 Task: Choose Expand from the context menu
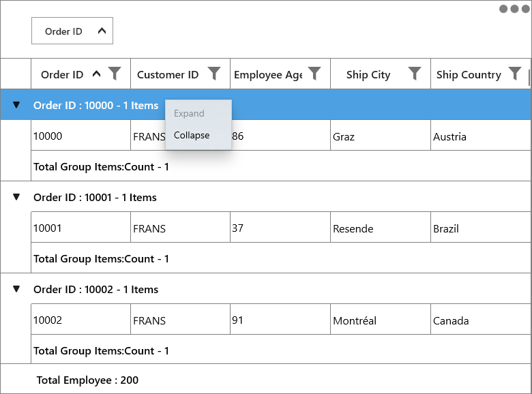198,114
